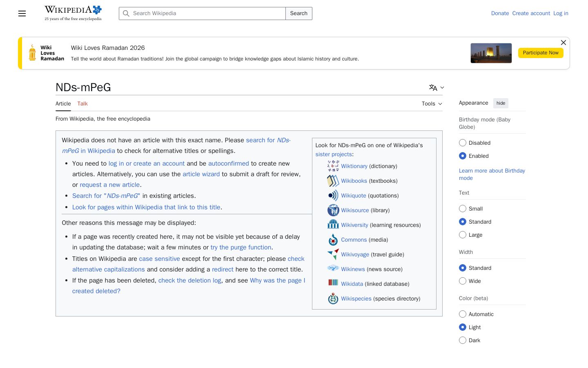This screenshot has width=588, height=368.
Task: Click the Commons logo icon
Action: coord(333,240)
